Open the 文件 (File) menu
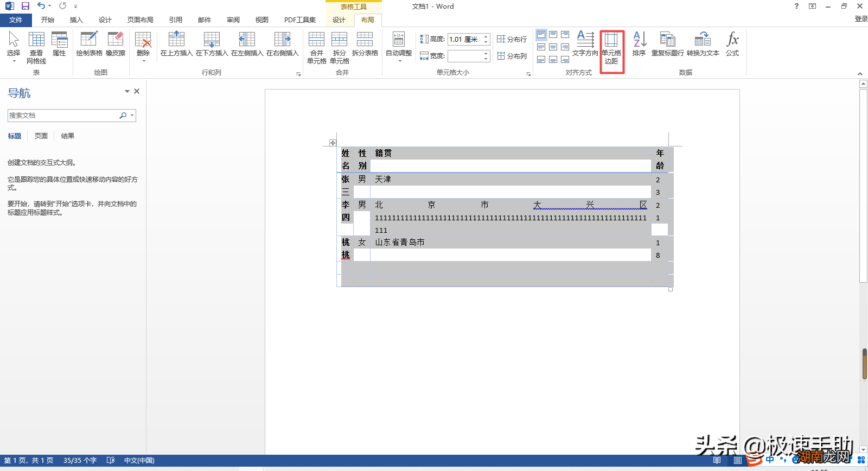The image size is (868, 471). (x=16, y=20)
